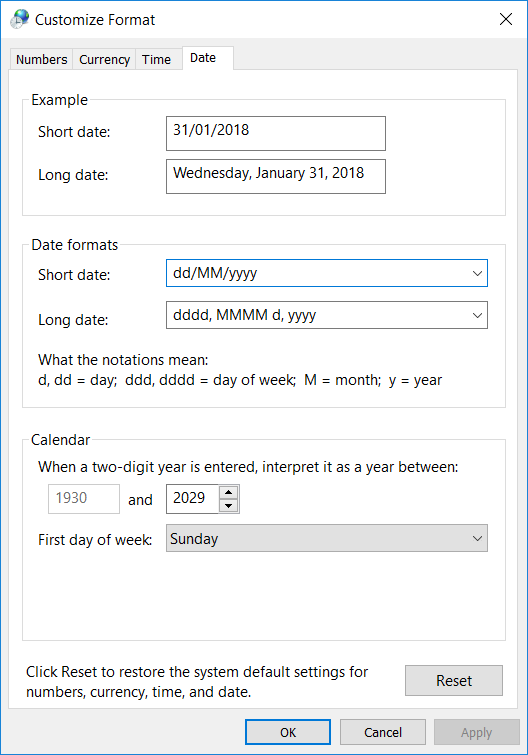Click the Reset button
The height and width of the screenshot is (755, 528).
pyautogui.click(x=454, y=680)
